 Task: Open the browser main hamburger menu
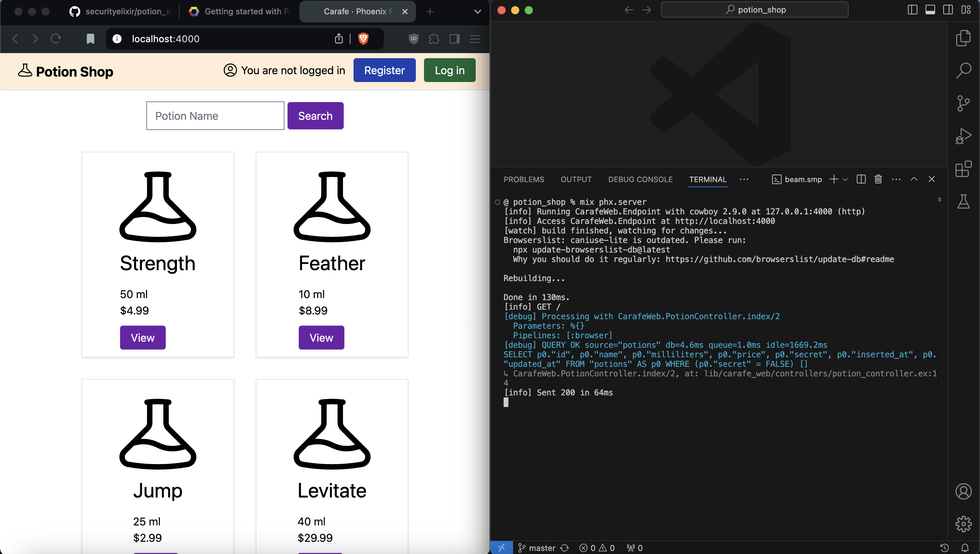coord(475,39)
